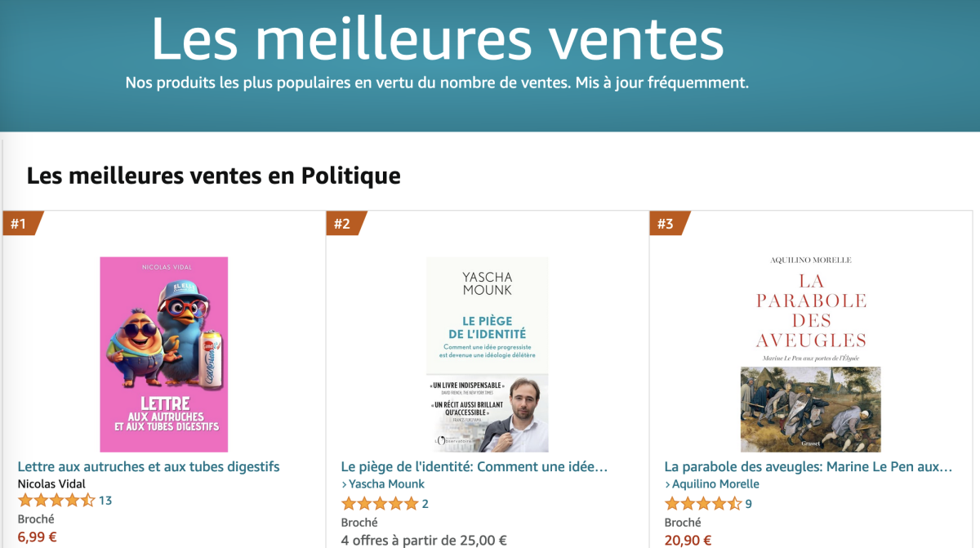View the 2 reviews count for Mounk
Screen dimensions: 980x548
[425, 504]
